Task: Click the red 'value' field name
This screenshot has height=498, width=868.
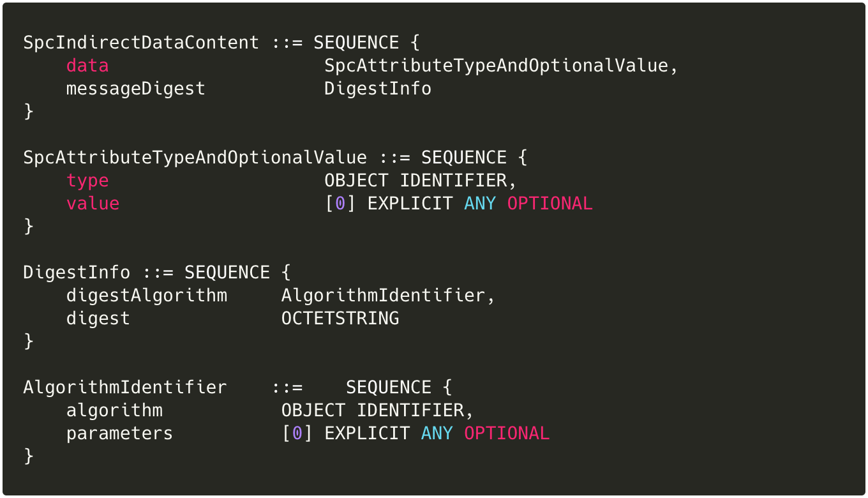Action: [93, 204]
